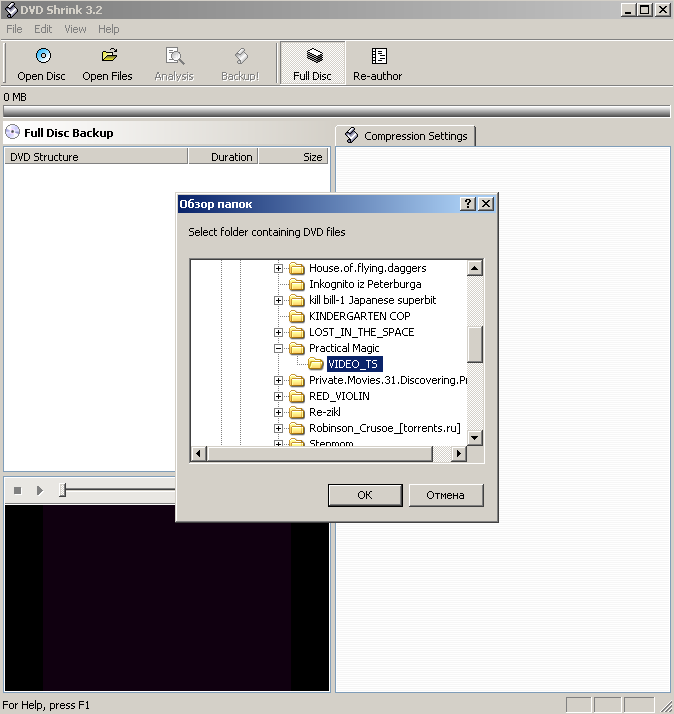
Task: Select the VIDEO_TS folder
Action: 353,364
